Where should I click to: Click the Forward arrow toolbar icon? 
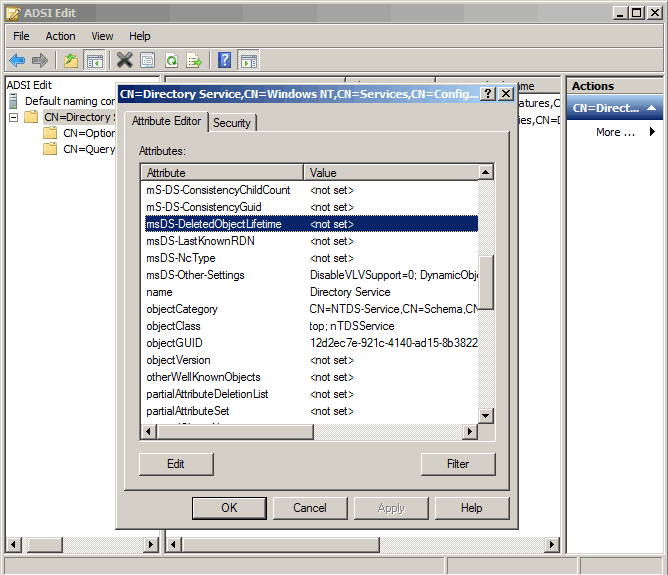pos(40,60)
